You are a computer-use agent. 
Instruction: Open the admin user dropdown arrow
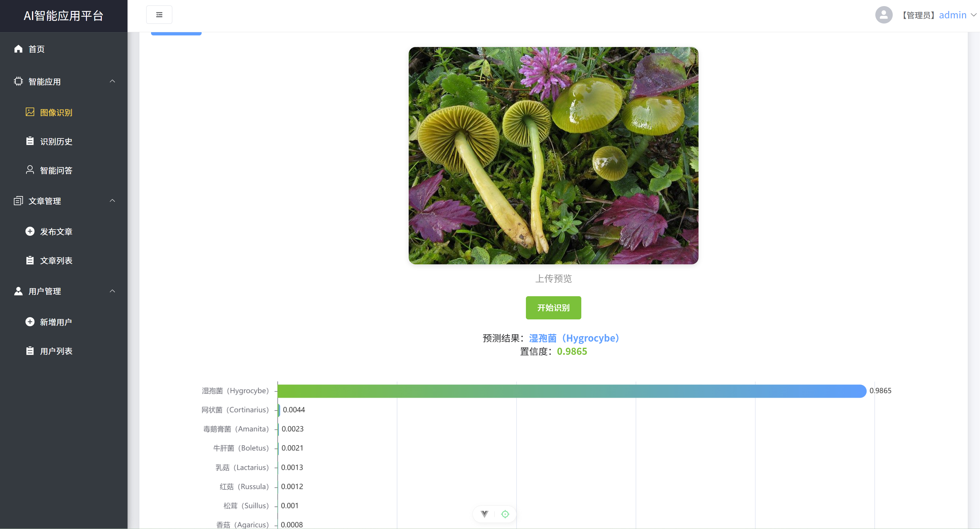pos(974,15)
